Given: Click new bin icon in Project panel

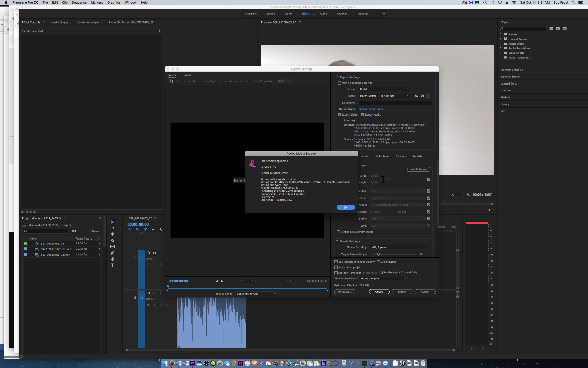Looking at the screenshot, I should click(x=74, y=231).
